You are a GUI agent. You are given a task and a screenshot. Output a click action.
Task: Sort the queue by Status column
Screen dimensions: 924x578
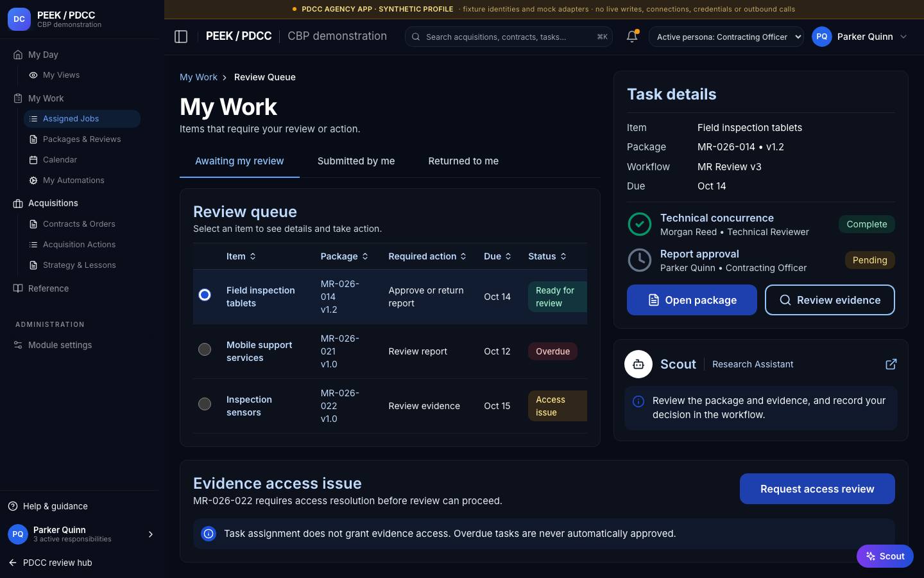(x=547, y=256)
